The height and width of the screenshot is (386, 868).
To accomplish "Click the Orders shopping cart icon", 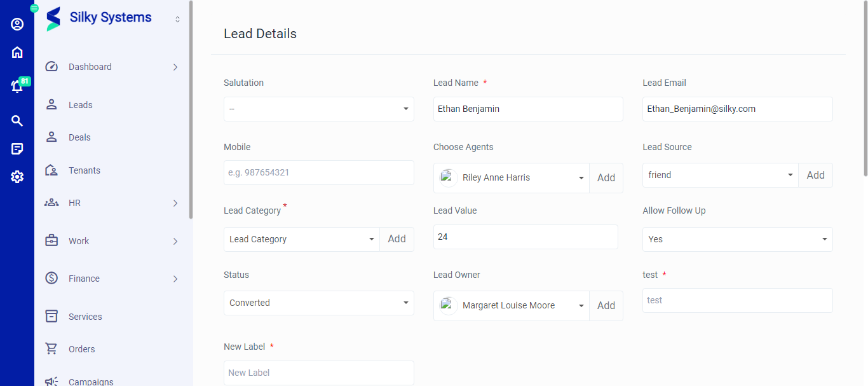I will click(51, 349).
